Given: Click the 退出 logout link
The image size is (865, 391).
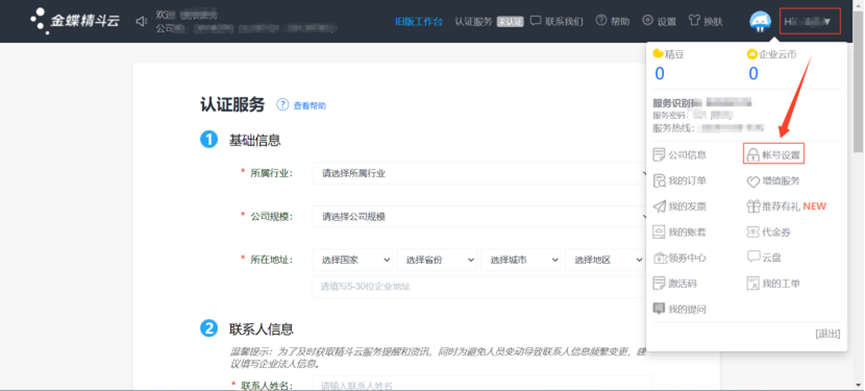Looking at the screenshot, I should (x=827, y=334).
